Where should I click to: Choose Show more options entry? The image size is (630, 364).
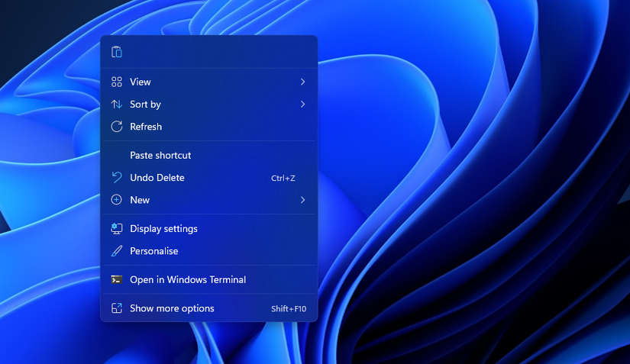[x=209, y=308]
